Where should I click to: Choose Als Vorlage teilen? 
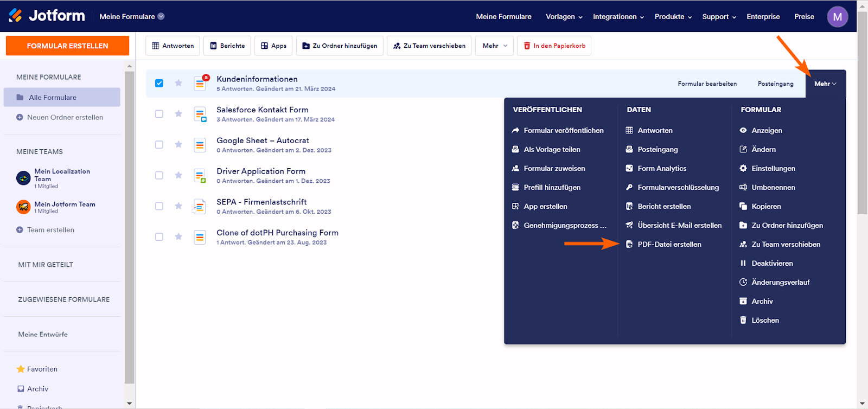click(x=546, y=150)
